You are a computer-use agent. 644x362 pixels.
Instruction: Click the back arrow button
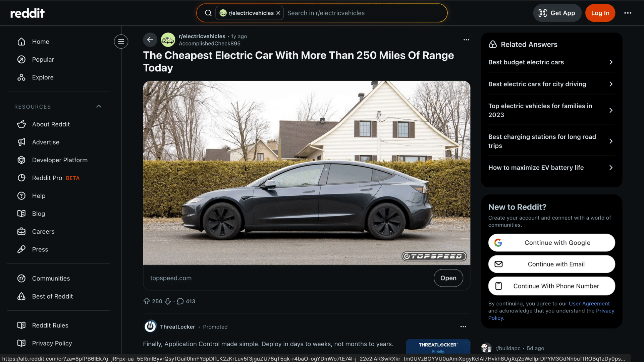[150, 40]
